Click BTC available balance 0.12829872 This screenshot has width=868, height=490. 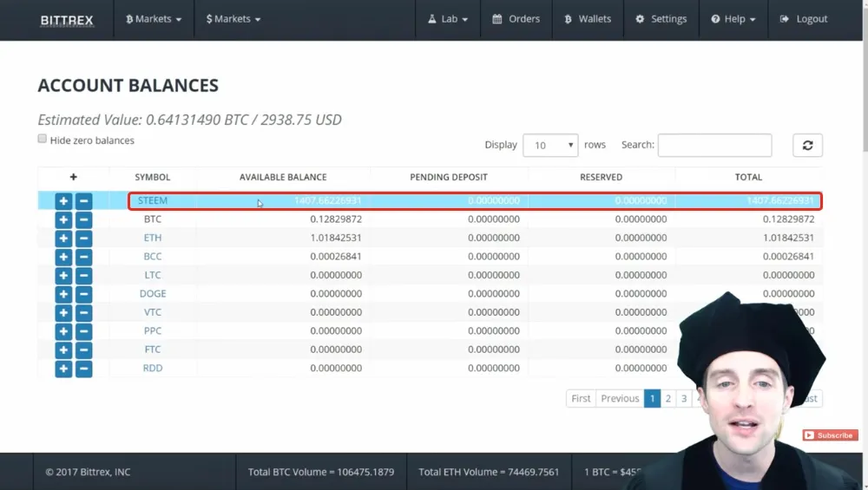click(x=336, y=219)
